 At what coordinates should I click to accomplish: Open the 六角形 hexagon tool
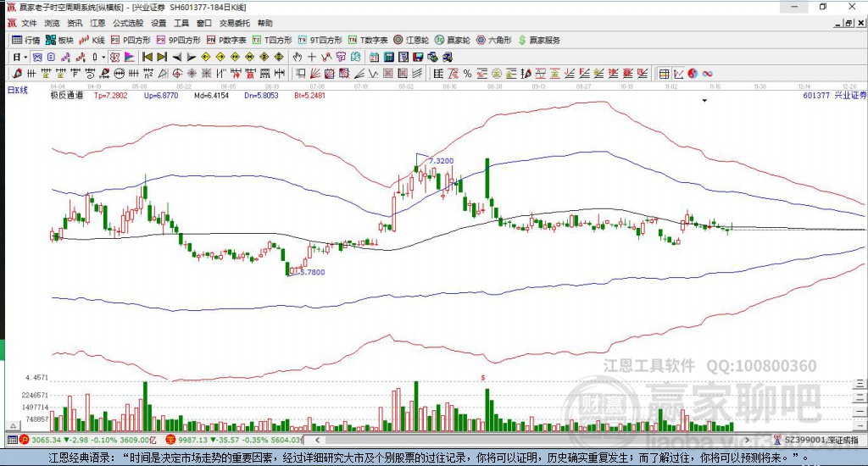pyautogui.click(x=494, y=40)
